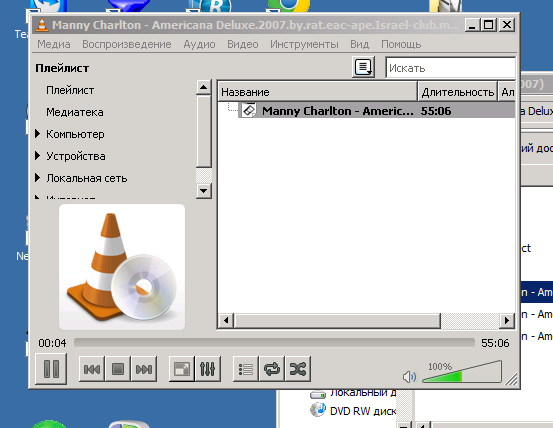
Task: Click sidebar scrollbar down arrow
Action: tap(203, 191)
